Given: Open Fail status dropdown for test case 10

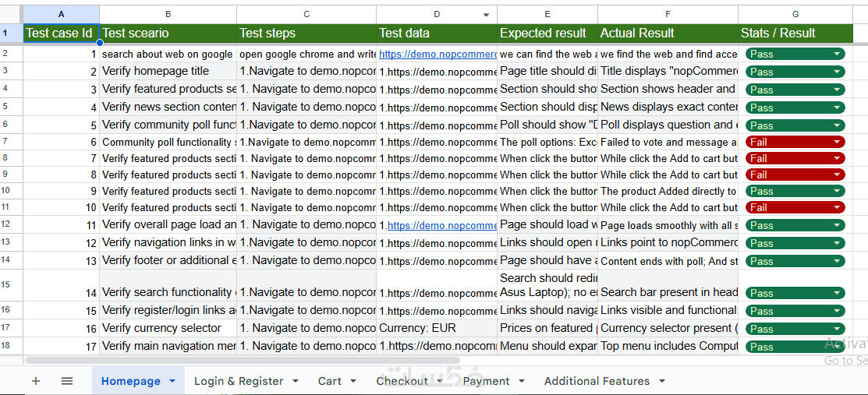Looking at the screenshot, I should click(x=837, y=207).
